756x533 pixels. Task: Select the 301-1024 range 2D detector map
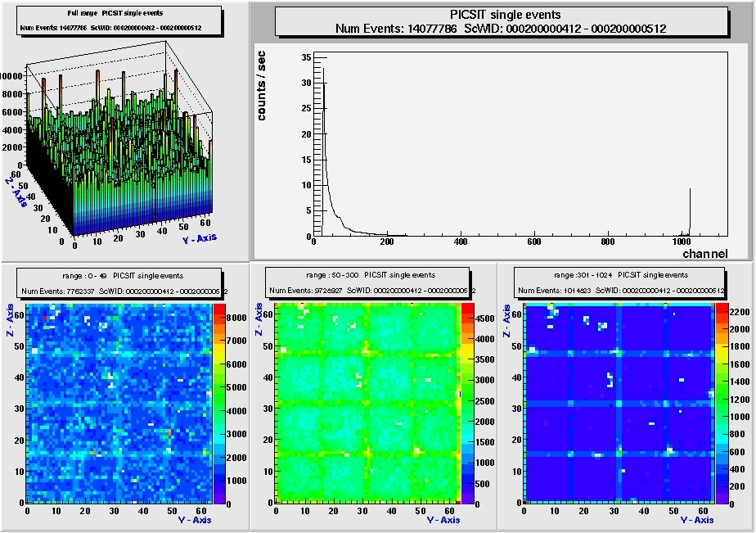coord(618,403)
